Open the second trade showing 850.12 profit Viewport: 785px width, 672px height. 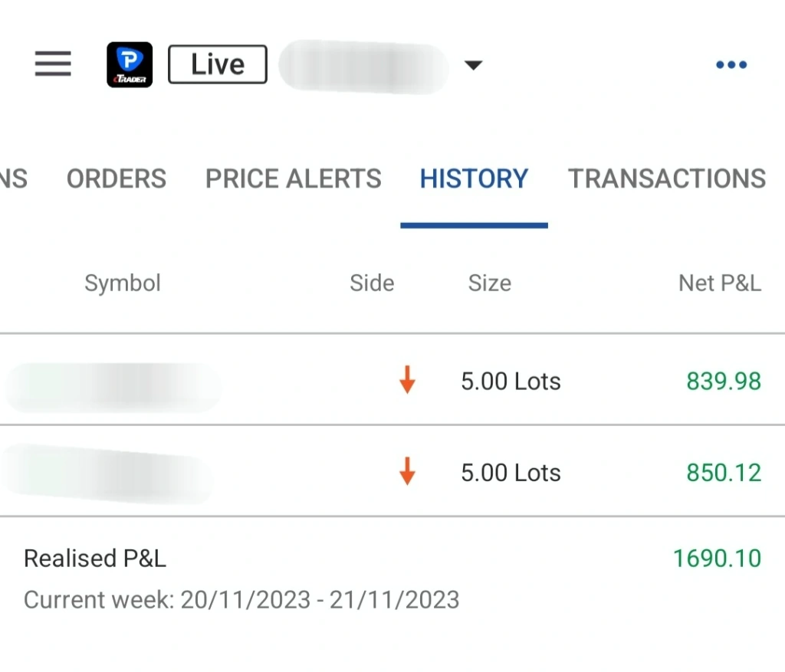tap(392, 471)
